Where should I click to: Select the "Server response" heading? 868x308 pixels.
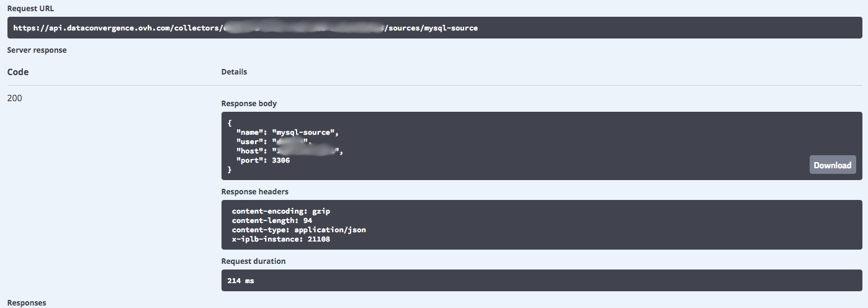pyautogui.click(x=37, y=50)
